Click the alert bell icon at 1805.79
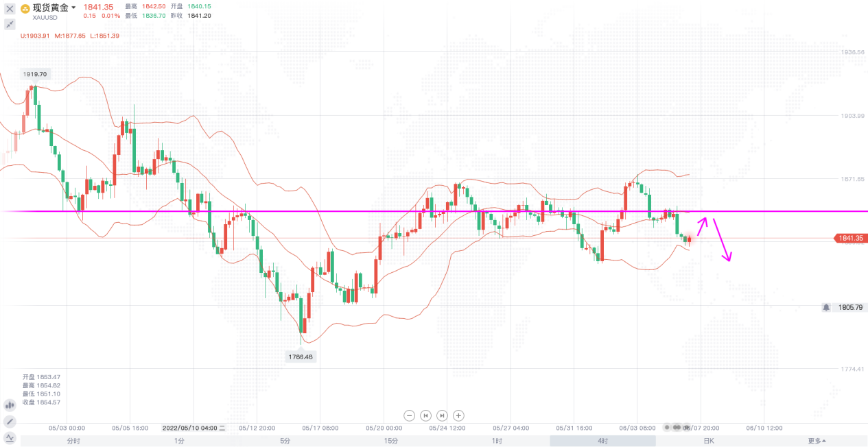 826,308
